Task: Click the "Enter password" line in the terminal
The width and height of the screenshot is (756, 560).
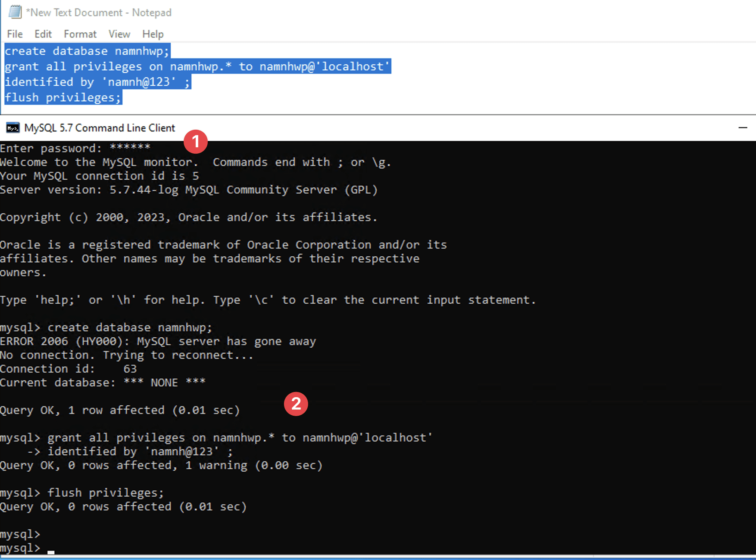Action: tap(75, 149)
